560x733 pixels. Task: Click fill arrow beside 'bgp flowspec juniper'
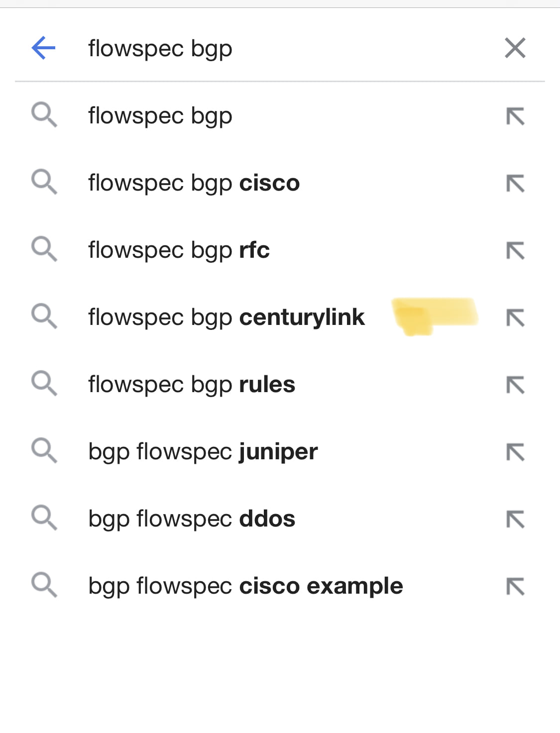(515, 452)
